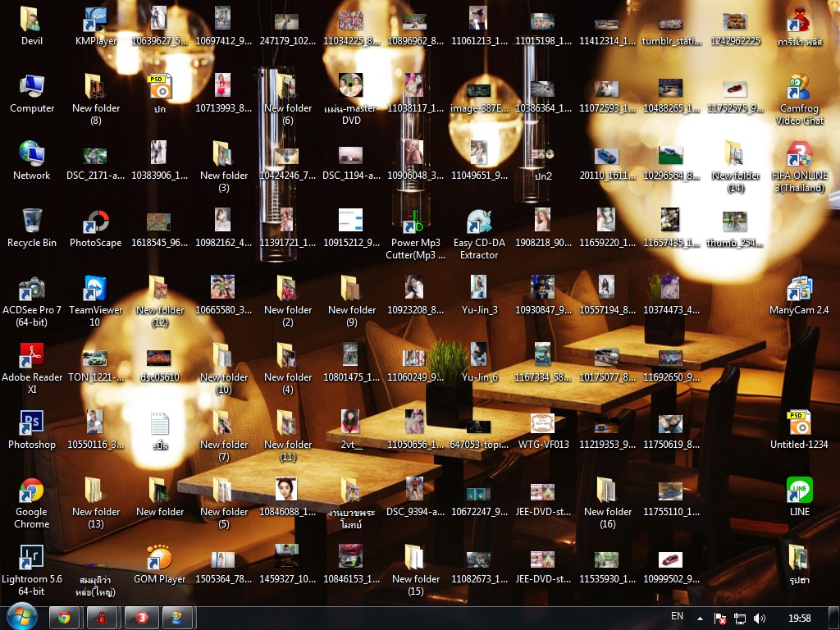
Task: Open the GOM Player shortcut
Action: point(160,564)
